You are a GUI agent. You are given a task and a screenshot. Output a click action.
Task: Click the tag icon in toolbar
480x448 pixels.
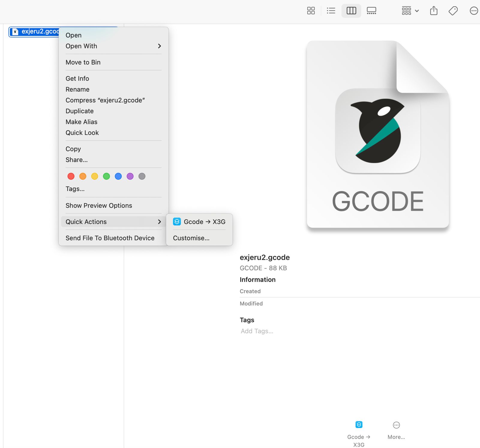tap(453, 11)
